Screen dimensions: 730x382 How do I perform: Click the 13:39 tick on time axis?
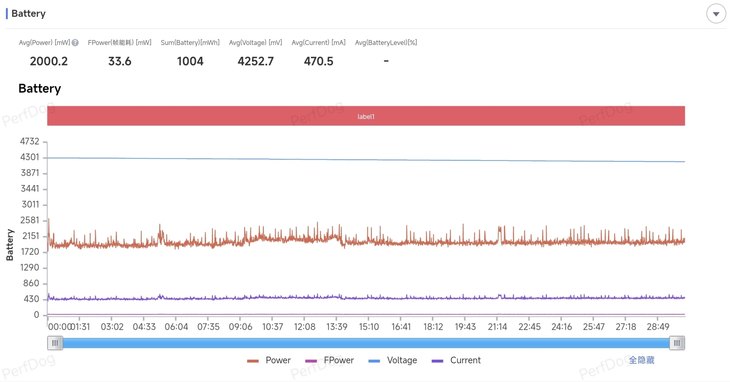tap(337, 327)
